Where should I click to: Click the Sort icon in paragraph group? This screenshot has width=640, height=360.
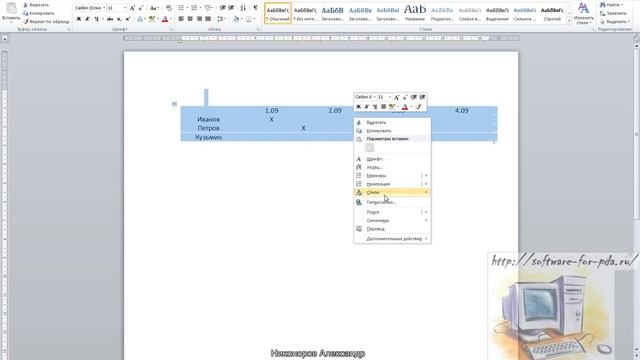click(x=243, y=8)
